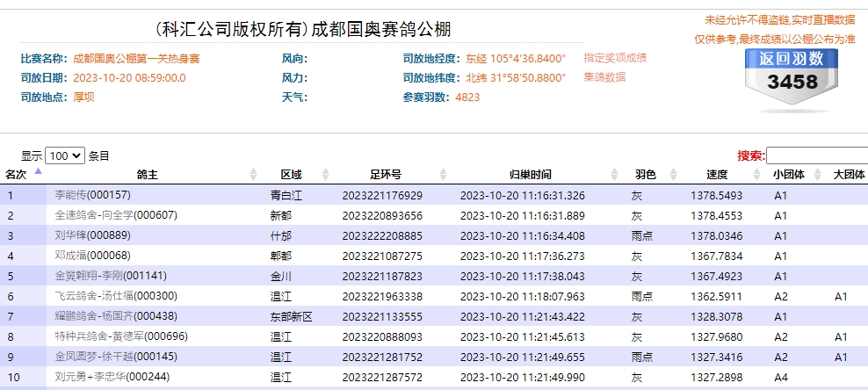Click the 大团体 column header

click(849, 174)
